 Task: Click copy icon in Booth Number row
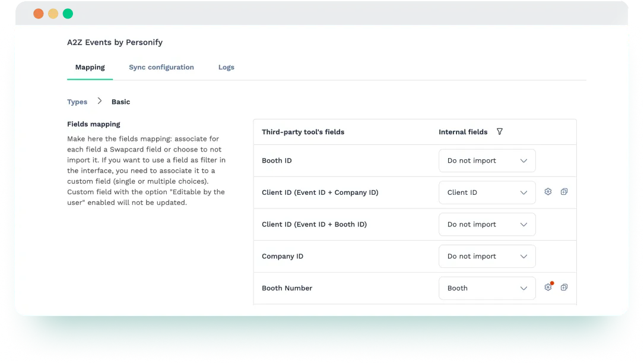pyautogui.click(x=564, y=288)
